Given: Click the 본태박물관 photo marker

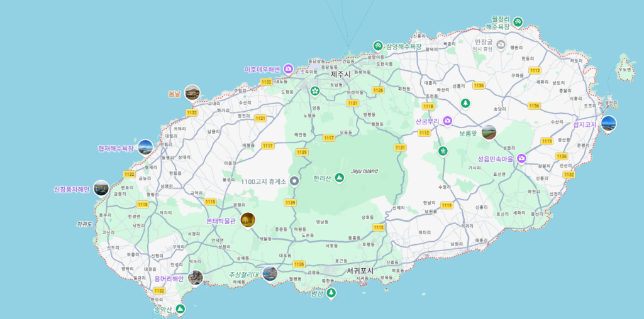Looking at the screenshot, I should click(248, 220).
